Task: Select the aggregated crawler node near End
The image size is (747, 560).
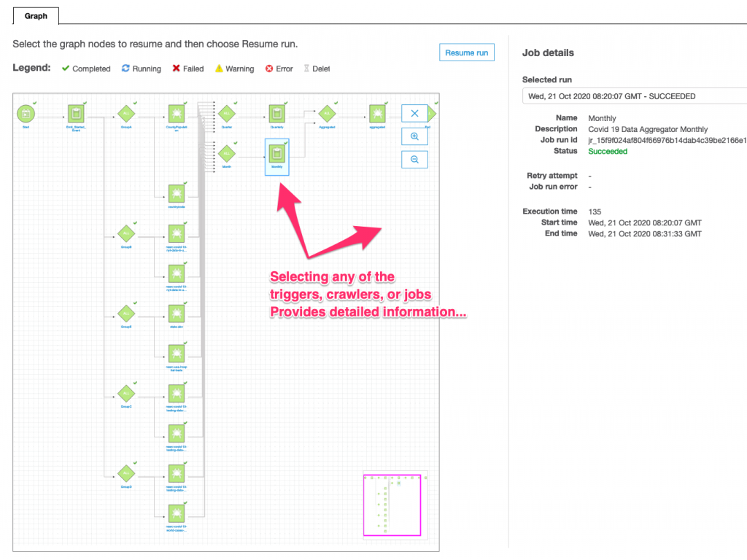Action: pyautogui.click(x=376, y=114)
